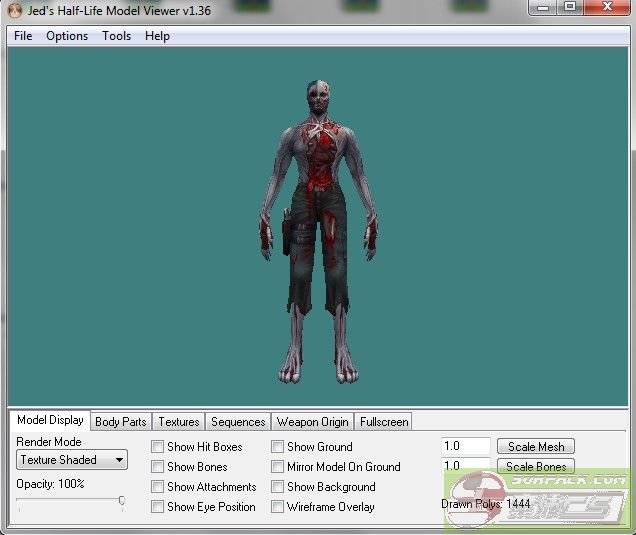
Task: Open the Options menu
Action: coord(67,36)
